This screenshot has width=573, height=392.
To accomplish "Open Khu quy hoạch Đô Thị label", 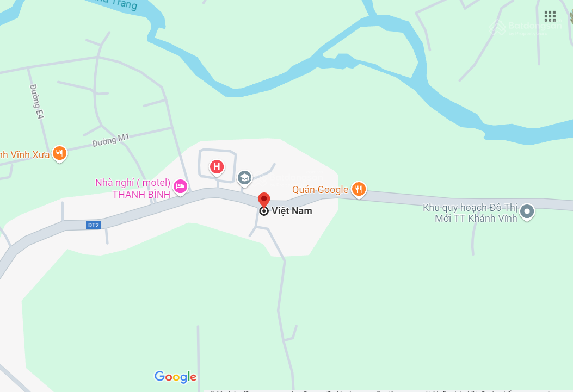I will (470, 213).
